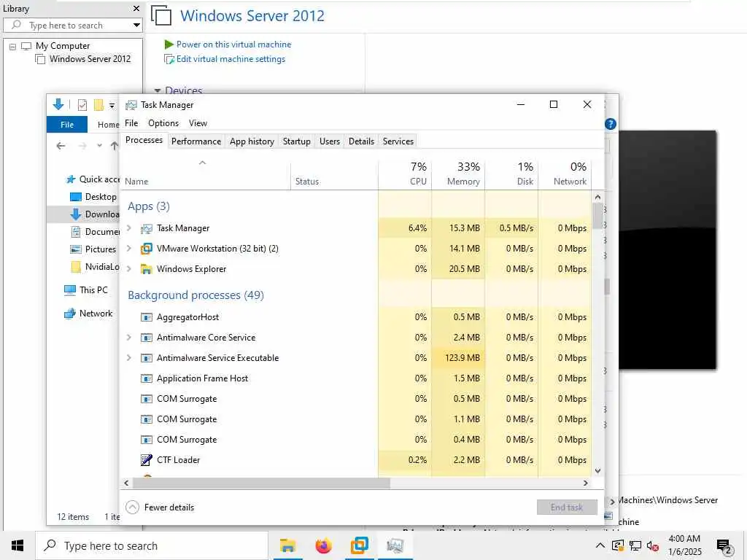Viewport: 747px width, 560px height.
Task: Open the notification center icon
Action: pyautogui.click(x=724, y=546)
